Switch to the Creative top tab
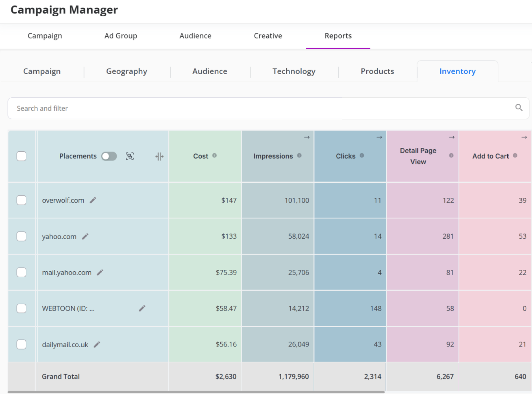 pyautogui.click(x=268, y=36)
